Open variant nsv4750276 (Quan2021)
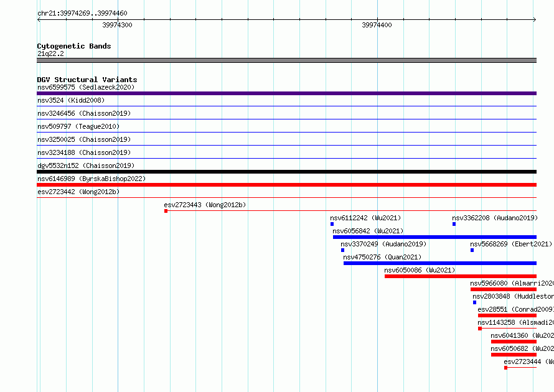554x392 pixels. coord(382,257)
